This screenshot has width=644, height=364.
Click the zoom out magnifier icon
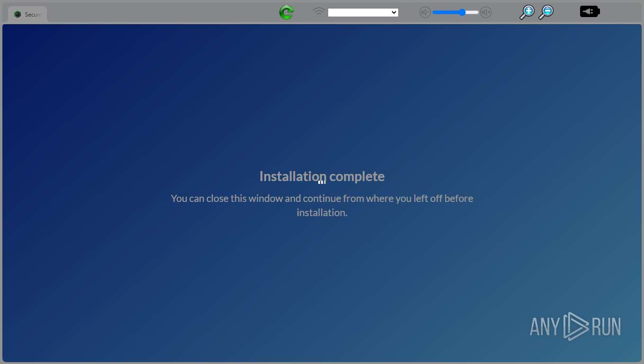tap(546, 12)
